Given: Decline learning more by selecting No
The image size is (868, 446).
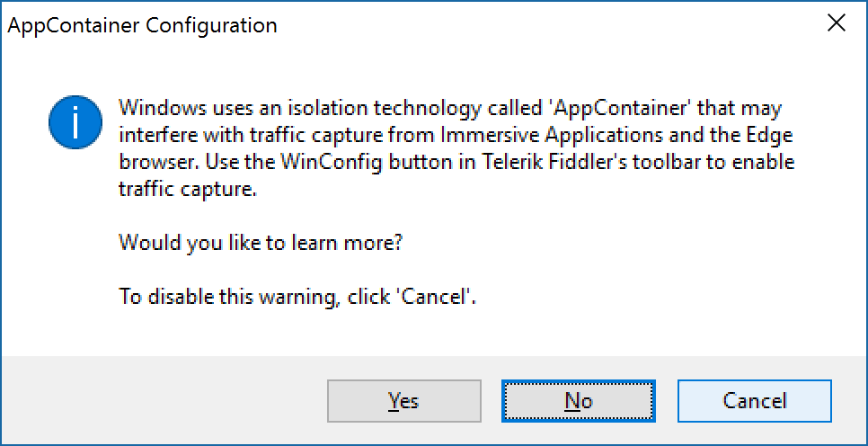Looking at the screenshot, I should pyautogui.click(x=579, y=400).
